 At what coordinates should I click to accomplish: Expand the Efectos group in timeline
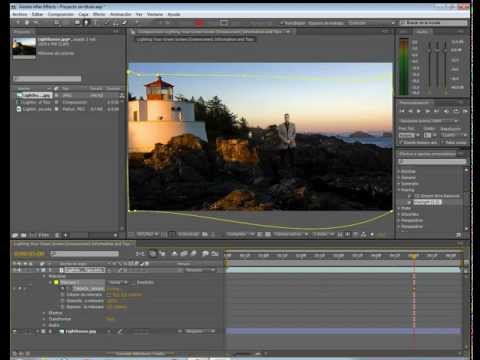[x=44, y=313]
